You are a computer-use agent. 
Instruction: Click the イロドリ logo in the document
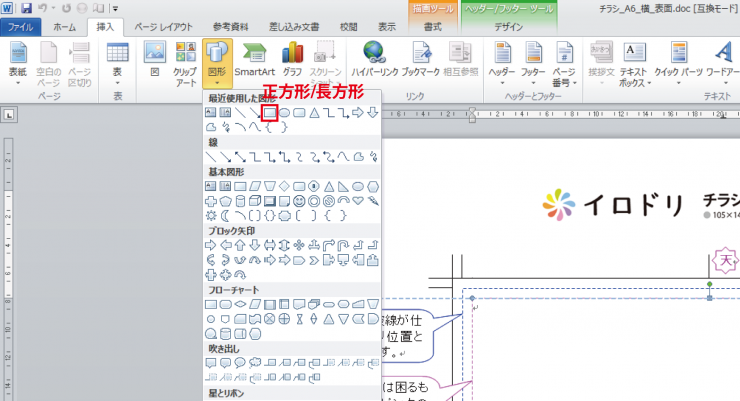(613, 205)
